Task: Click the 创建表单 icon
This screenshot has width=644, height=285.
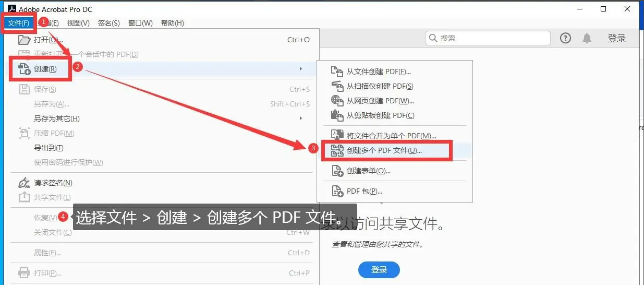Action: point(337,171)
